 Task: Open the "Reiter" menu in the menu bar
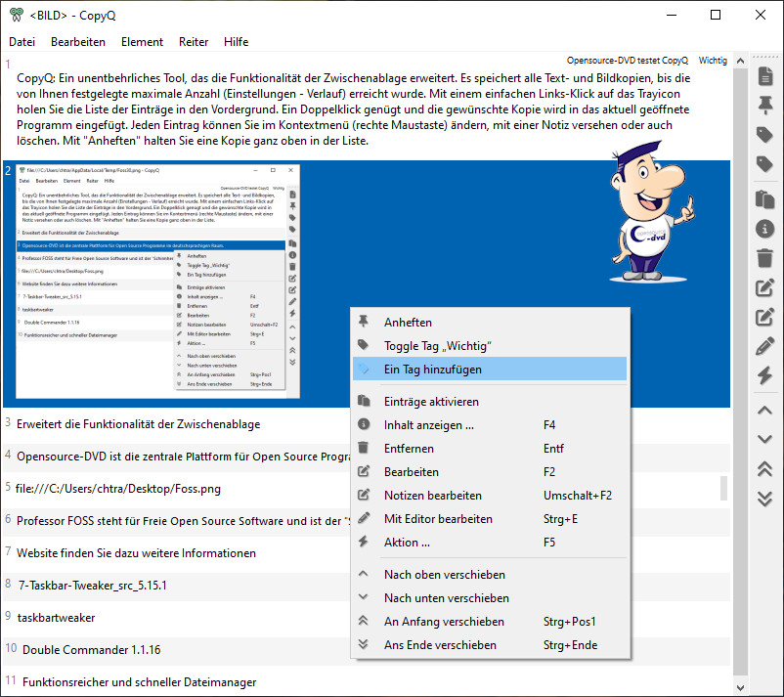tap(194, 42)
